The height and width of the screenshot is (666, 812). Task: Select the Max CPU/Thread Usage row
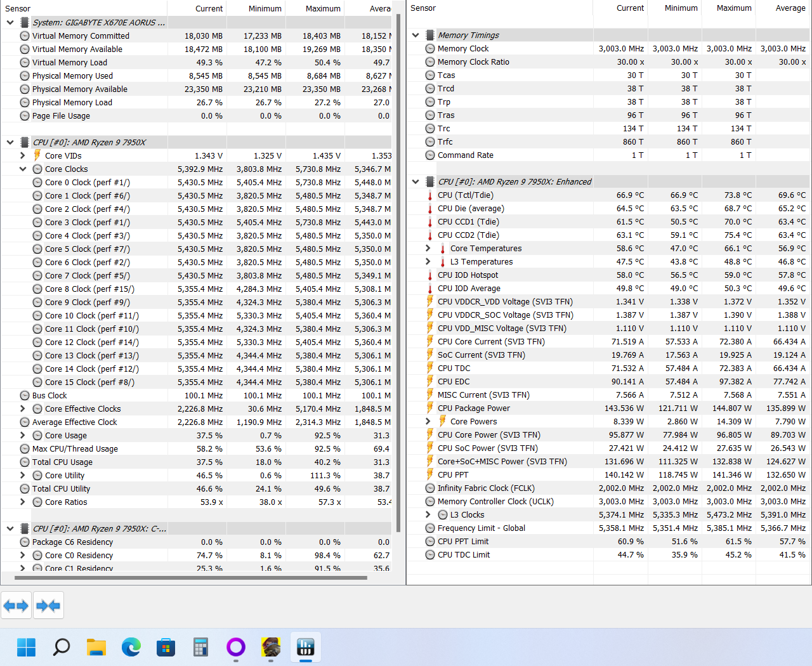[196, 449]
